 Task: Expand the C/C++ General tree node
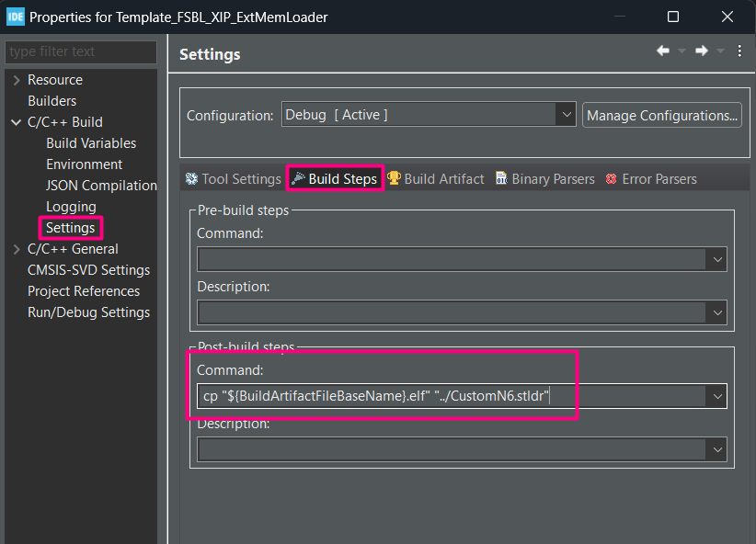click(x=17, y=249)
